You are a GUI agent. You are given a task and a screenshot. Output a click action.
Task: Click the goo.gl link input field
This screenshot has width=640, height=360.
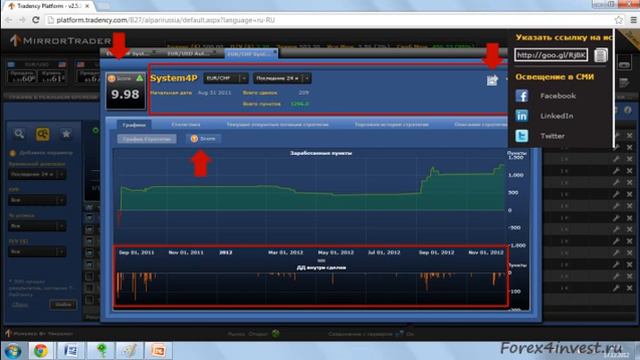point(551,55)
